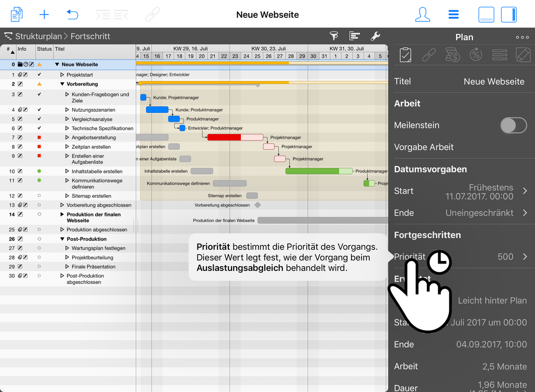Open the Start Frühestens date setting

pyautogui.click(x=525, y=191)
